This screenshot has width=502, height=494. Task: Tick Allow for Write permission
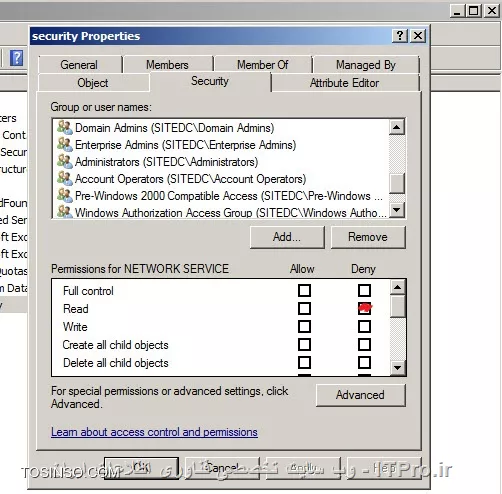(x=304, y=326)
